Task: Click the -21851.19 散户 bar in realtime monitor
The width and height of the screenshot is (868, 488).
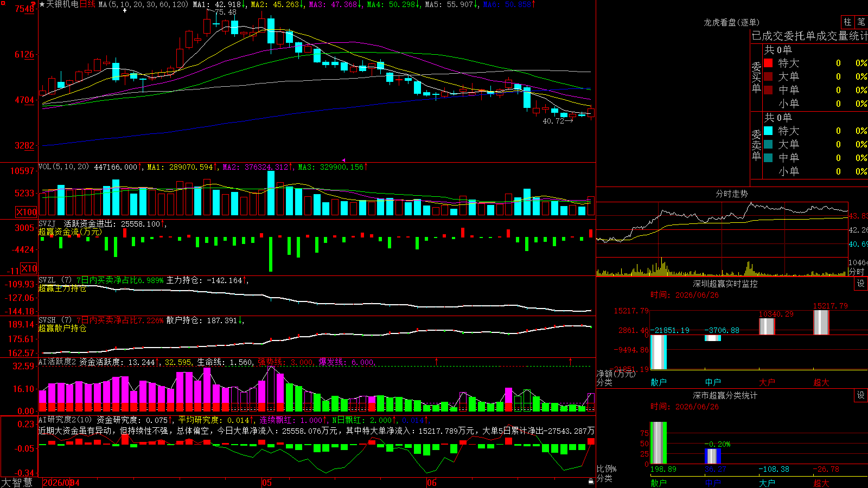Action: (x=659, y=352)
